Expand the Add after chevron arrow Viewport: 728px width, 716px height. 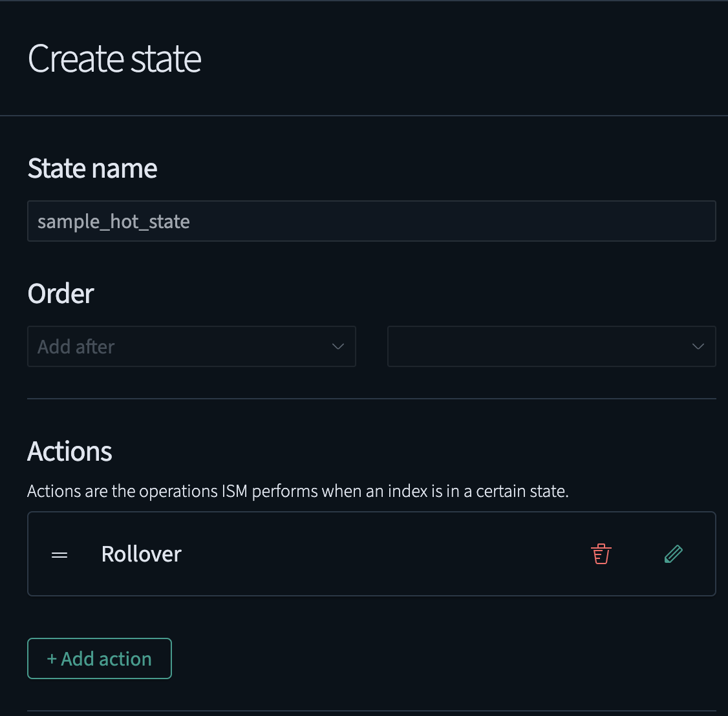point(337,346)
